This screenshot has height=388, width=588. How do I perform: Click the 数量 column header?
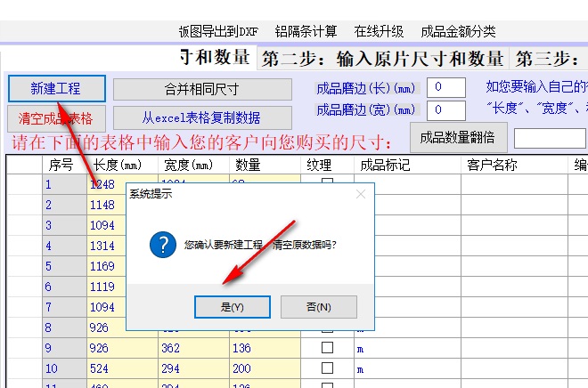[x=265, y=165]
